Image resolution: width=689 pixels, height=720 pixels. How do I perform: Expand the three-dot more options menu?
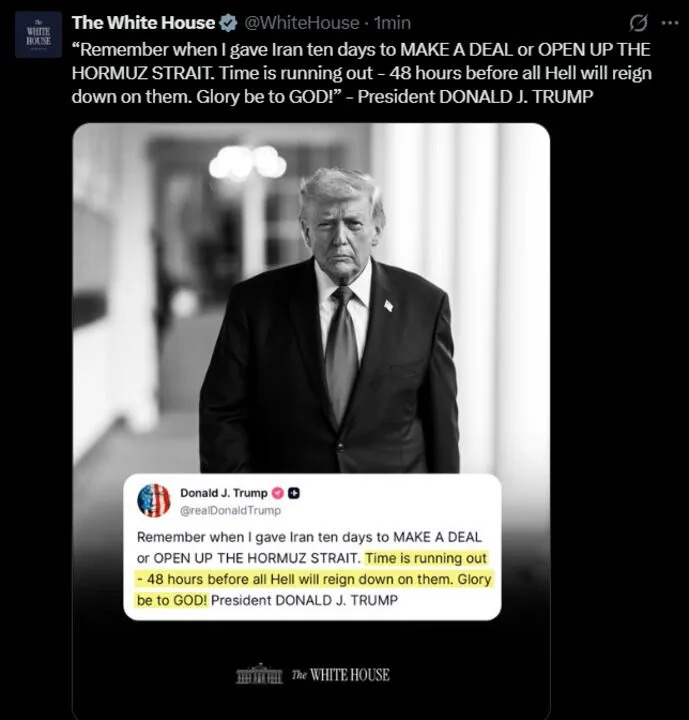point(670,22)
